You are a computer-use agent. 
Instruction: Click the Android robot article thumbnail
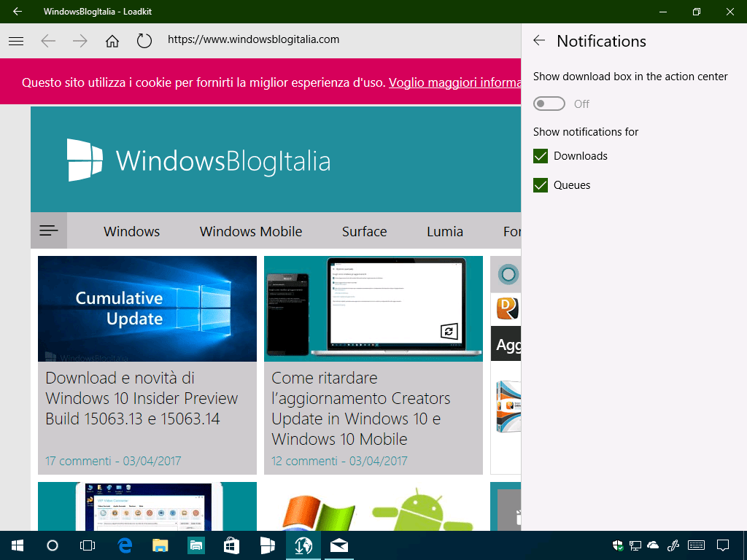tap(373, 506)
